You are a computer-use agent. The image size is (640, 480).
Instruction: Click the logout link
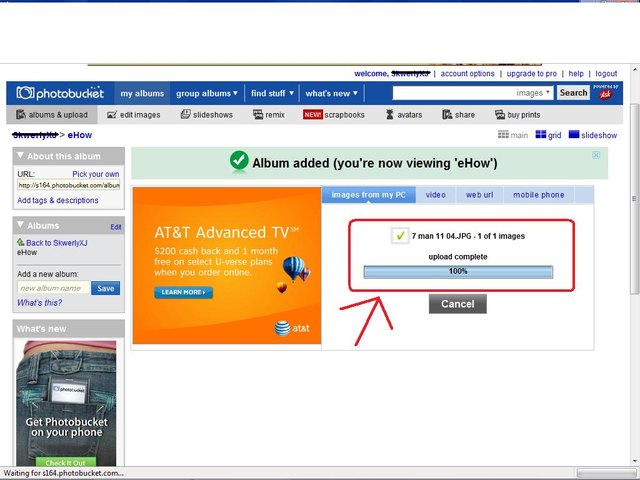tap(606, 73)
